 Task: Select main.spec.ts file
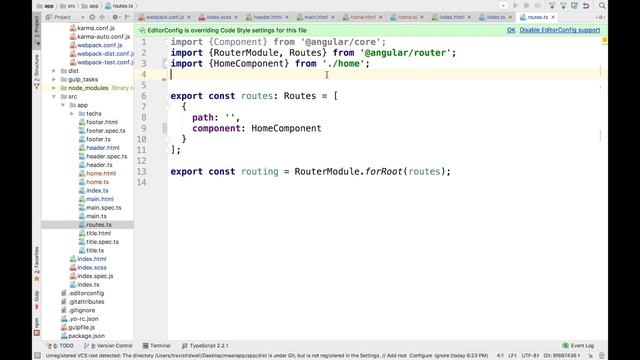[x=100, y=208]
